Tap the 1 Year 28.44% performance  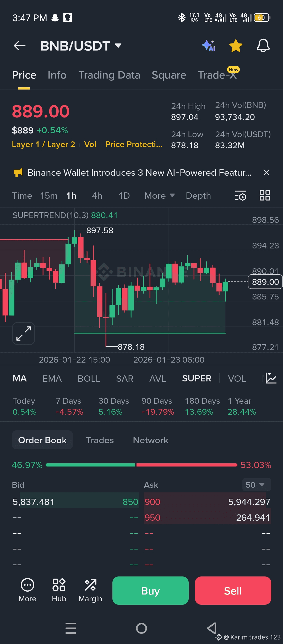(242, 406)
